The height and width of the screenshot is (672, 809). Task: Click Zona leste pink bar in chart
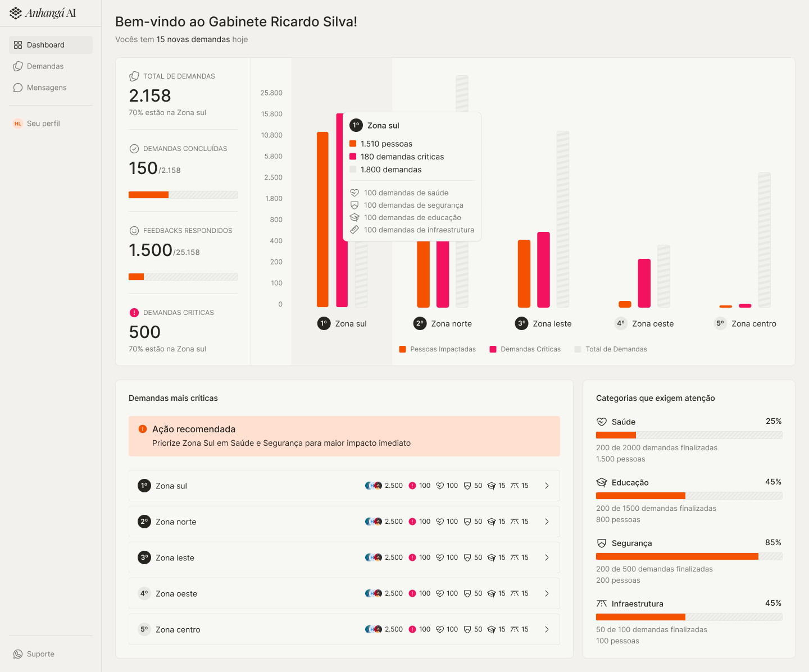(x=543, y=269)
